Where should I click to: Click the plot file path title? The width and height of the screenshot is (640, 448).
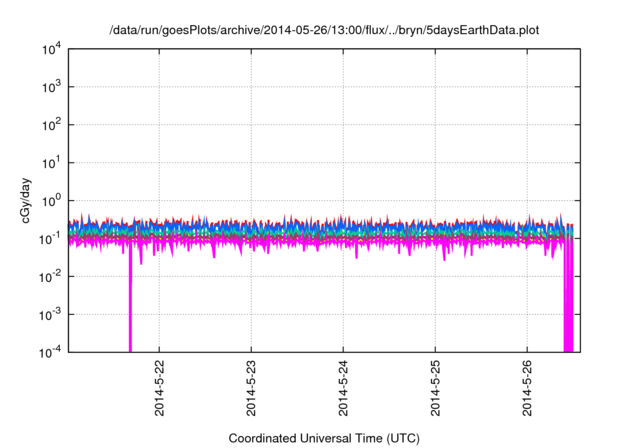pyautogui.click(x=324, y=31)
